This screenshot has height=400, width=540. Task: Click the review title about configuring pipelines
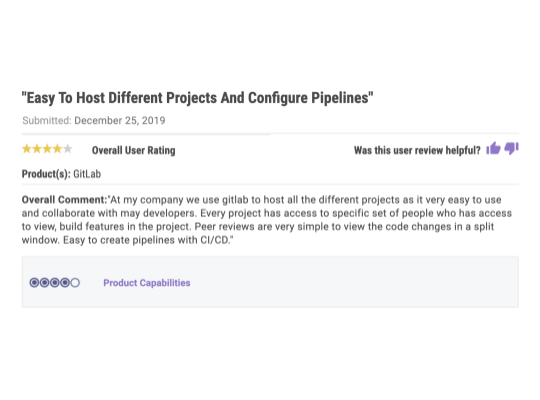coord(197,98)
